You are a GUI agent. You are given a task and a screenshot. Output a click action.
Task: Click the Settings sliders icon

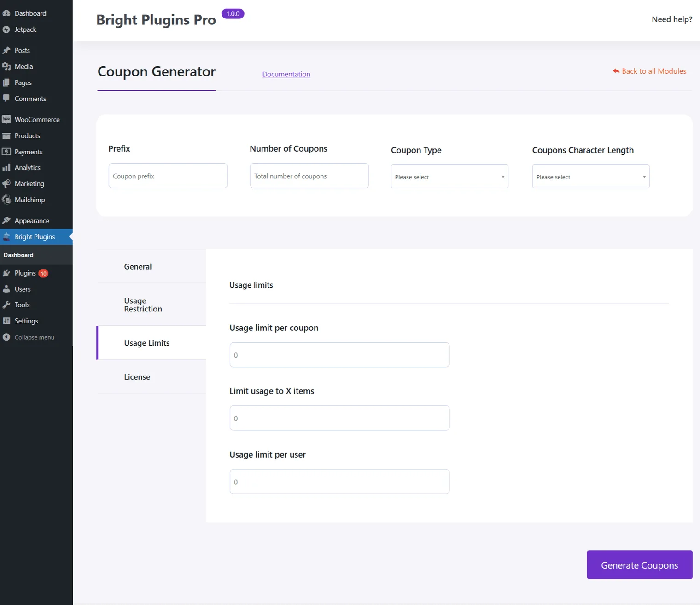click(x=6, y=321)
